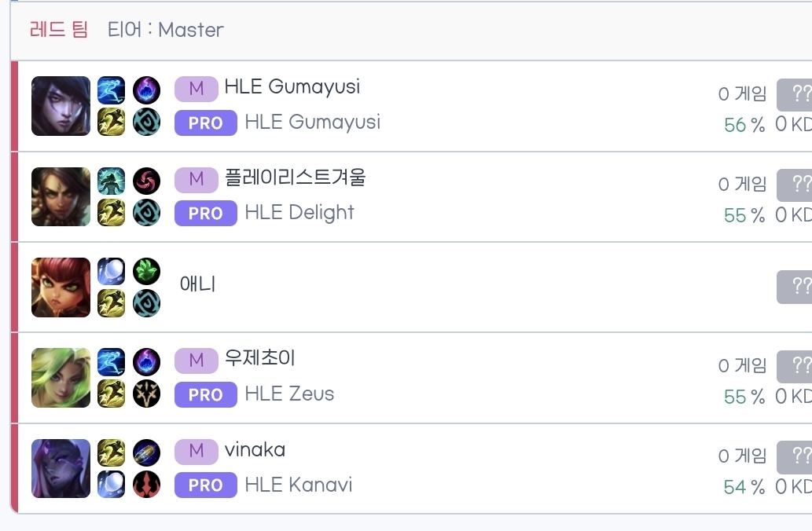Click the Annie champion portrait
The height and width of the screenshot is (531, 812).
tap(61, 287)
